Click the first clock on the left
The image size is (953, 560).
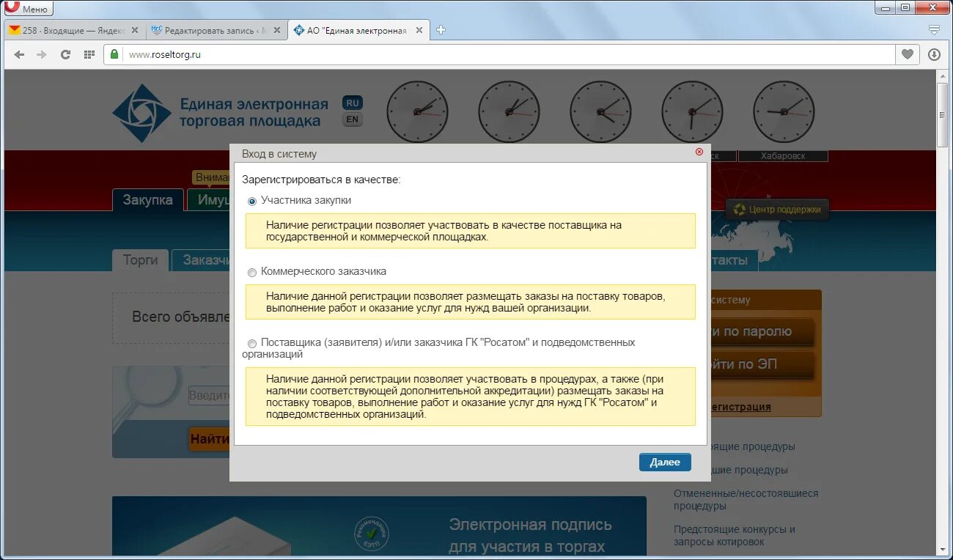click(417, 112)
